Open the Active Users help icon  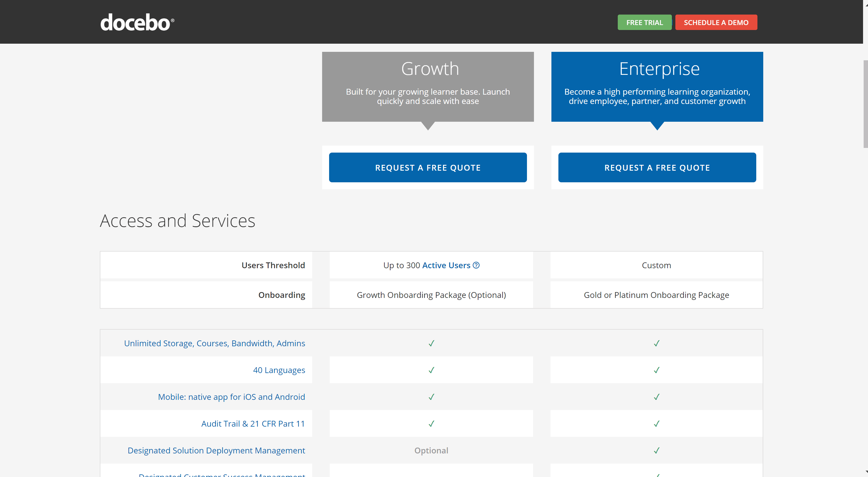[476, 265]
